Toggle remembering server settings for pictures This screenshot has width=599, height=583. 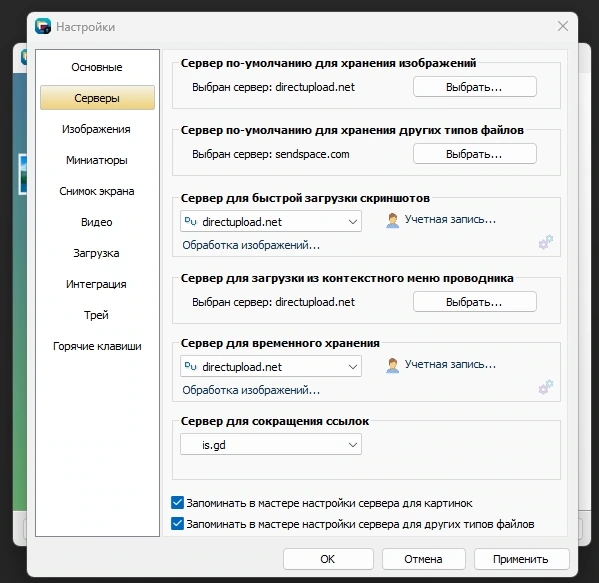coord(177,503)
